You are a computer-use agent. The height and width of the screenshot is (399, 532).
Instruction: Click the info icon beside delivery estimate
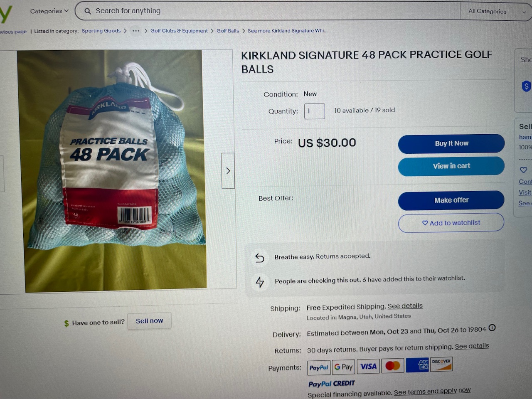492,328
